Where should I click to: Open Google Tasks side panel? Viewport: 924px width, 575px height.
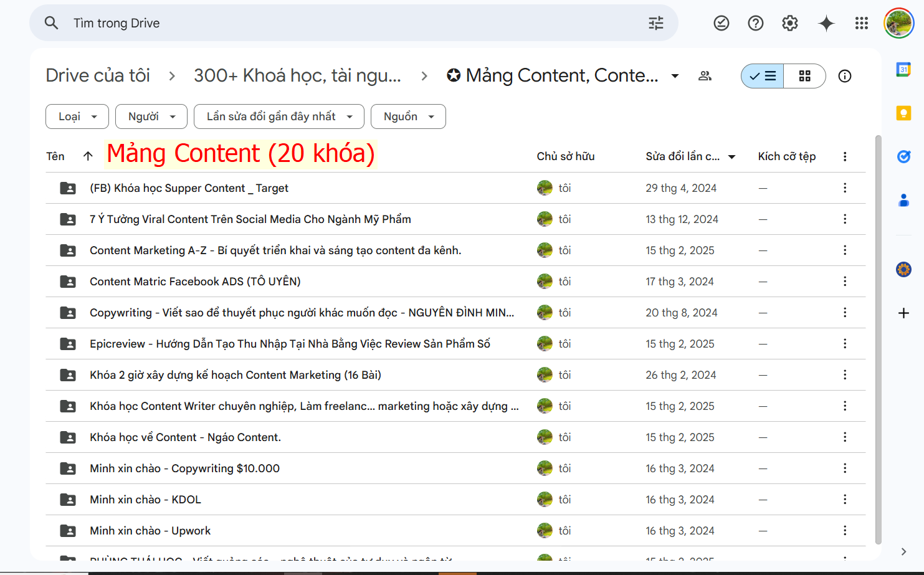pos(903,156)
